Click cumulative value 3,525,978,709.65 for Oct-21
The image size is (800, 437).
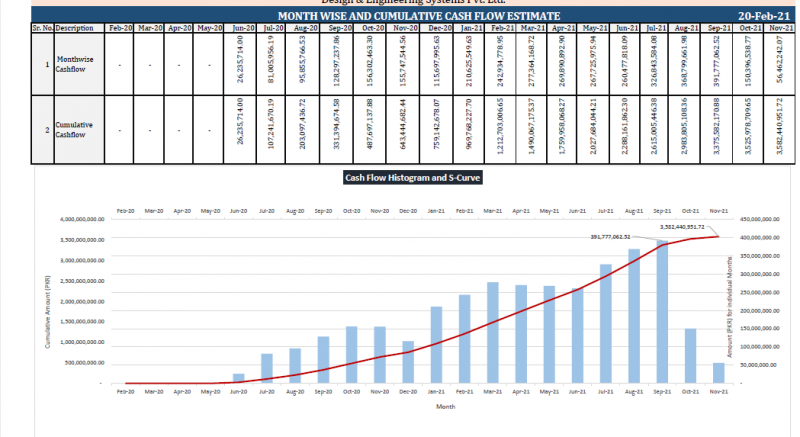[748, 126]
